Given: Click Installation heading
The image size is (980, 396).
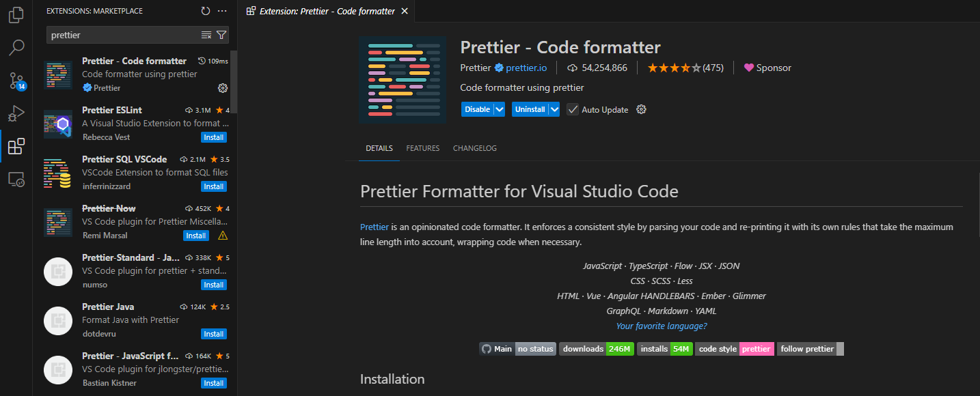Looking at the screenshot, I should 392,379.
